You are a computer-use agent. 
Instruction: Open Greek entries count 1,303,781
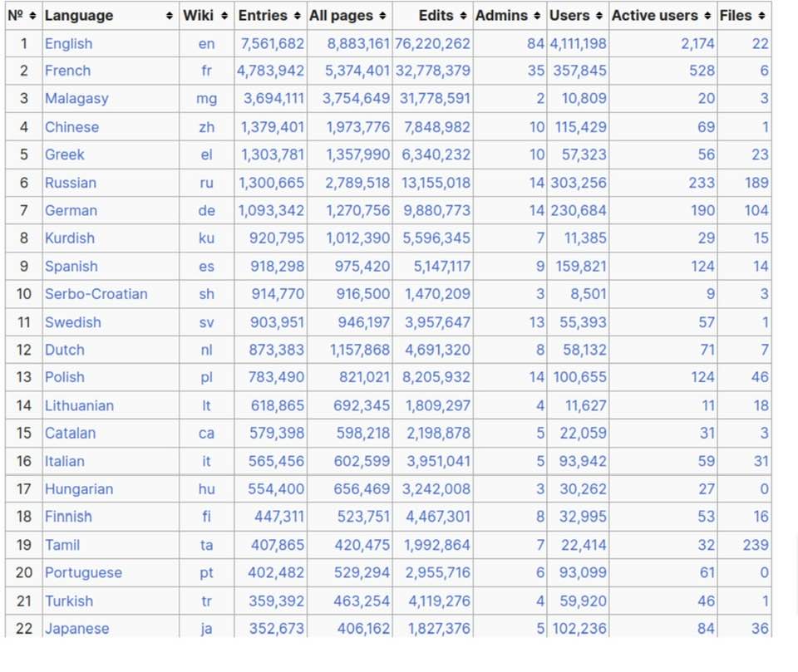(x=273, y=155)
